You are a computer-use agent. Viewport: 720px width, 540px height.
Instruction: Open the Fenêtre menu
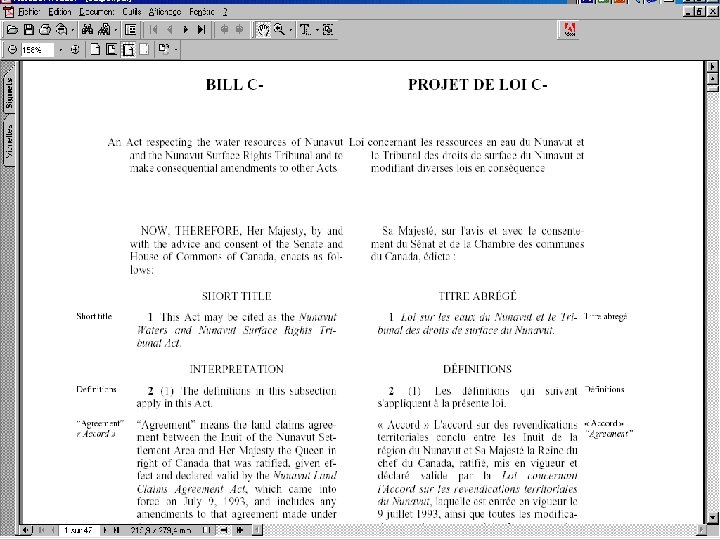pos(202,11)
